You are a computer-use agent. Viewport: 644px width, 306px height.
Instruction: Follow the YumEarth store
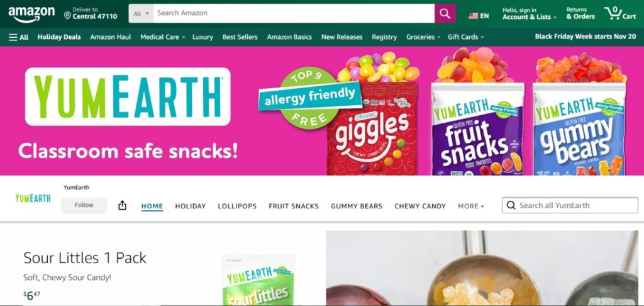84,205
